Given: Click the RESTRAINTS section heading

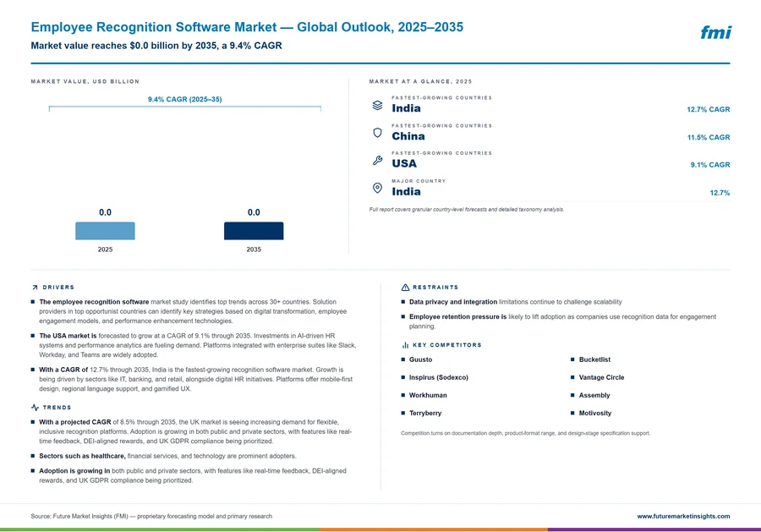Looking at the screenshot, I should pyautogui.click(x=435, y=288).
